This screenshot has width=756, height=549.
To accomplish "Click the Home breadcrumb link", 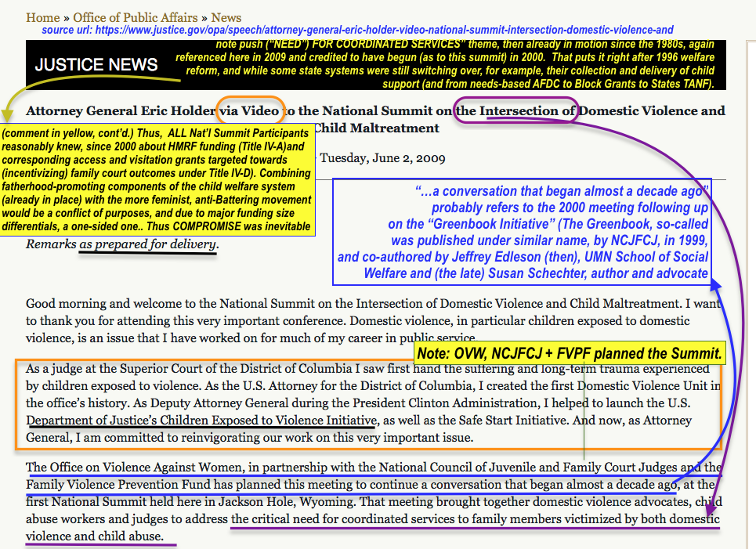I will 42,17.
